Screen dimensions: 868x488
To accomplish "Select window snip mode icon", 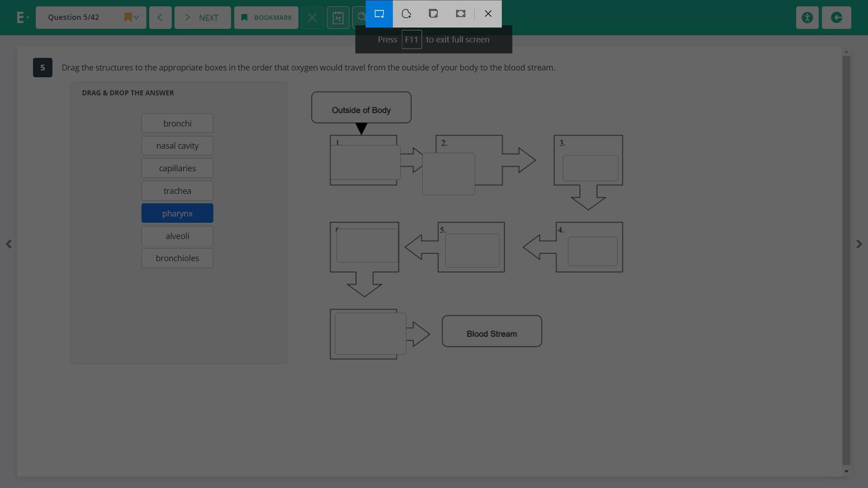I will click(x=434, y=14).
